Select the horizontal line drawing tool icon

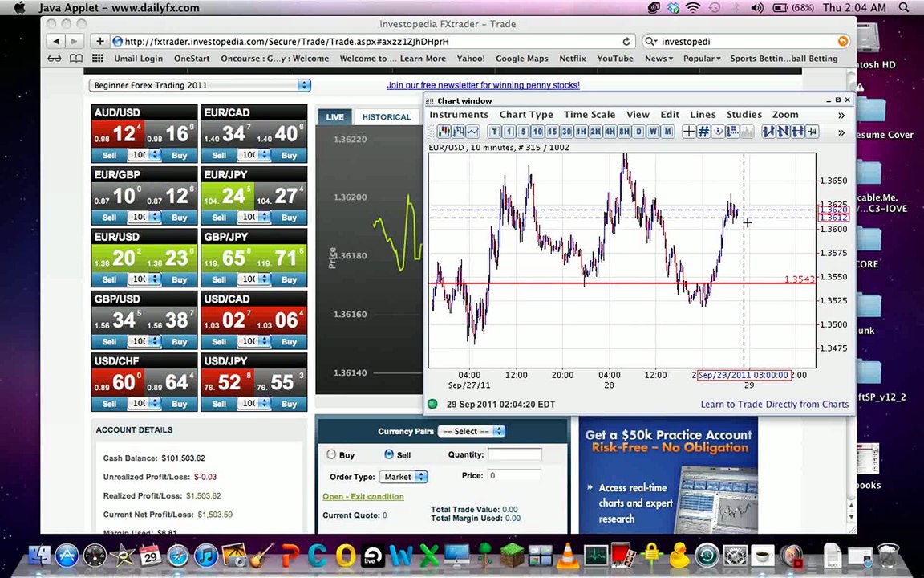pos(798,132)
